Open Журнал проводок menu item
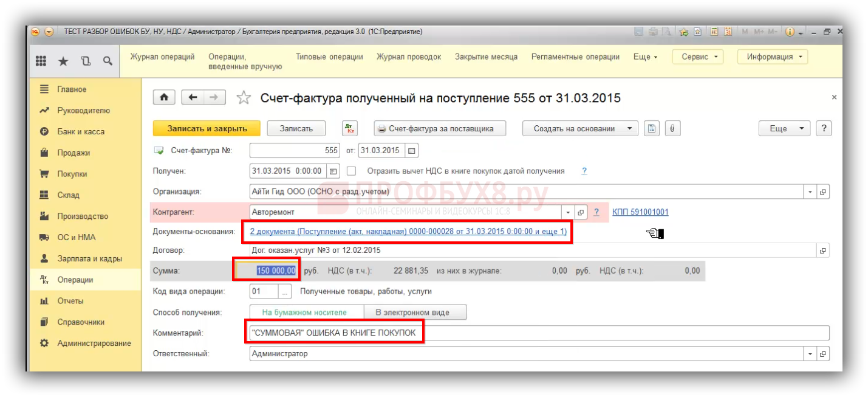 (409, 57)
